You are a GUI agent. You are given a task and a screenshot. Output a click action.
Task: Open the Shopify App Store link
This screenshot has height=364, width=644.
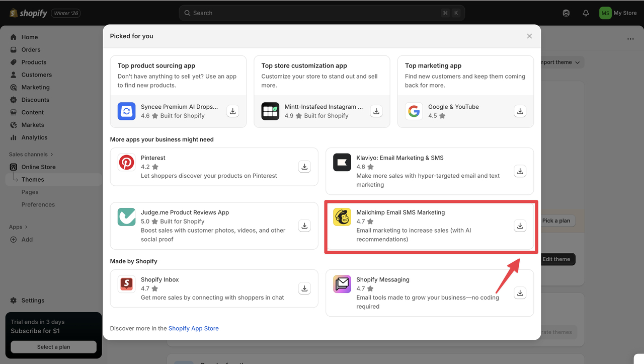tap(194, 328)
